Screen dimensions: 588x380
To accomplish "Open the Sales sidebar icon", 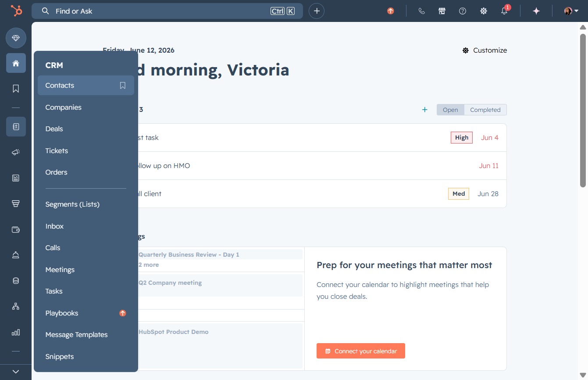I will click(16, 204).
